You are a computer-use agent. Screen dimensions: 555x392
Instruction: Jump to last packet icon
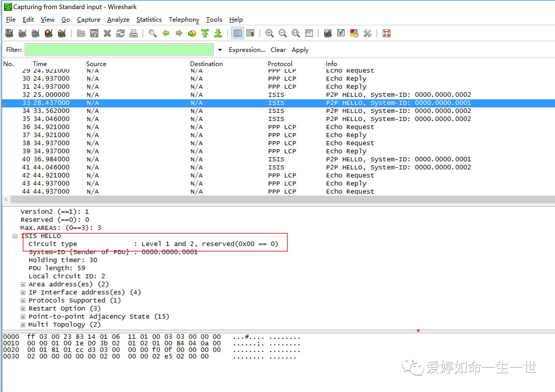218,33
